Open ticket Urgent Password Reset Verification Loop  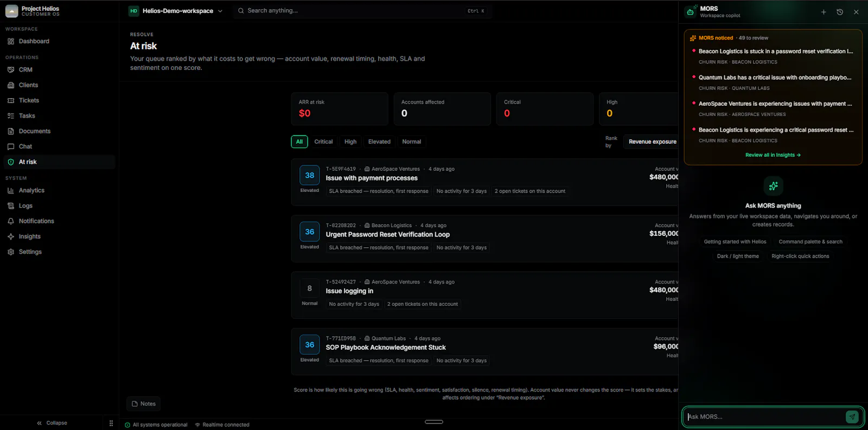[x=388, y=234]
